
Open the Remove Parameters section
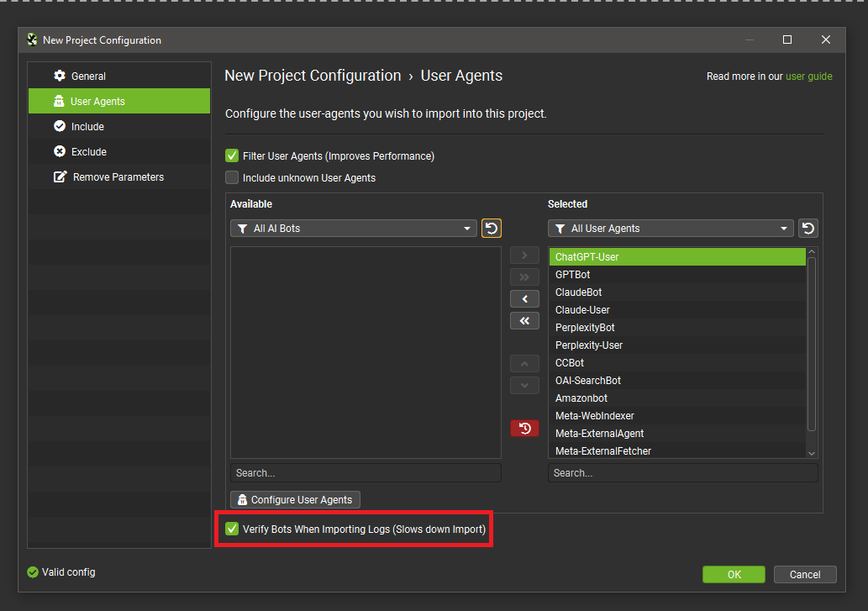pos(119,177)
